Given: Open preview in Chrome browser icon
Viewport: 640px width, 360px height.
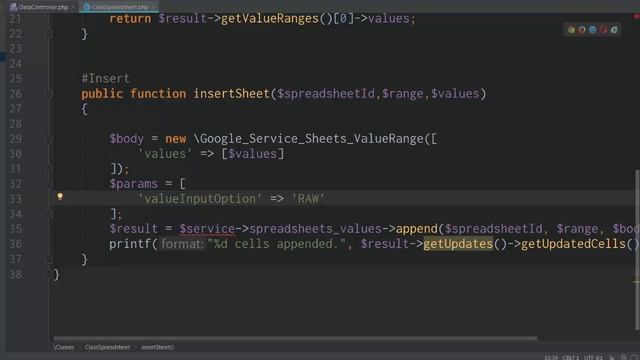Looking at the screenshot, I should point(571,29).
